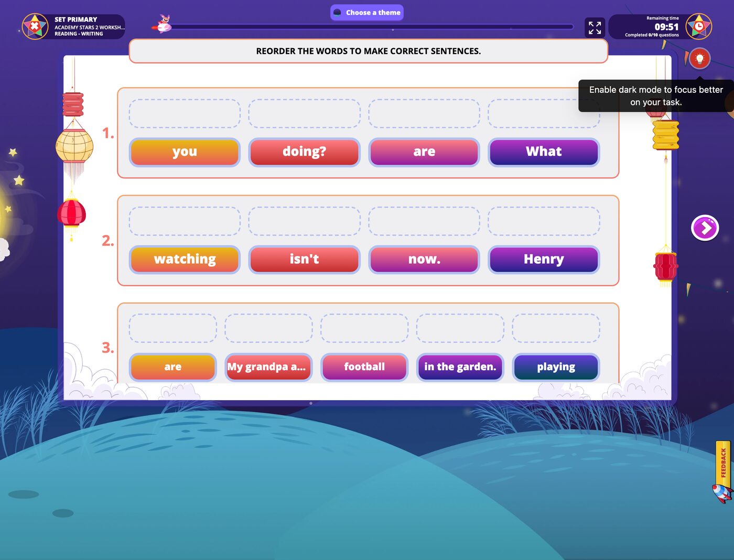Select the word 'you' in sentence 1
The height and width of the screenshot is (560, 734).
pyautogui.click(x=185, y=152)
